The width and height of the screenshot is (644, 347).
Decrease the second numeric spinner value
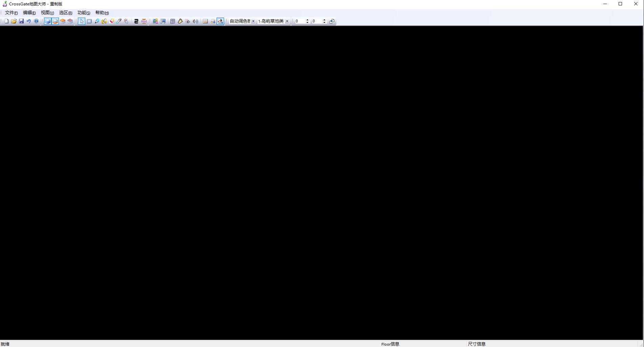324,22
